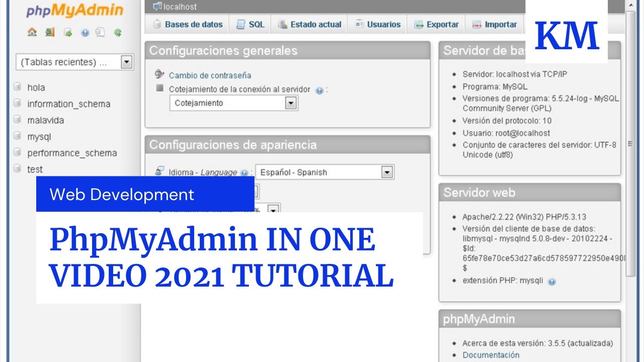Click the phpMyAdmin info panel header
This screenshot has height=362, width=644.
point(530,319)
